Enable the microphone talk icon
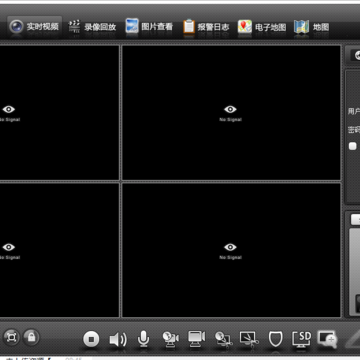Image resolution: width=360 pixels, height=360 pixels. click(144, 339)
